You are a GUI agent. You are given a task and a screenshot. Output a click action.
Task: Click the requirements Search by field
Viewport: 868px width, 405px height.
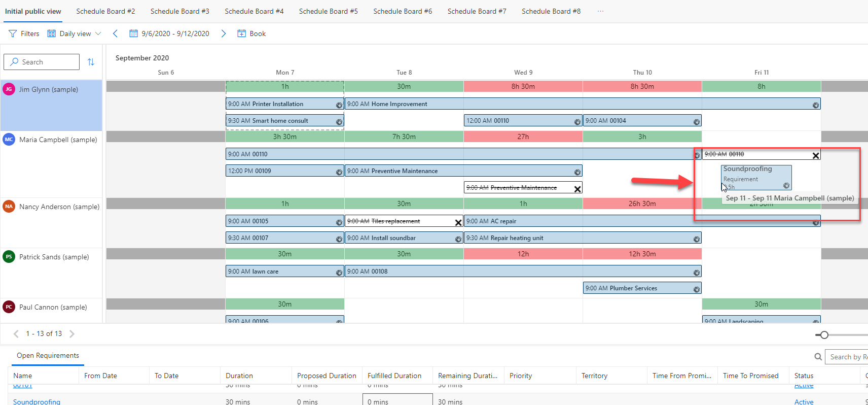847,357
